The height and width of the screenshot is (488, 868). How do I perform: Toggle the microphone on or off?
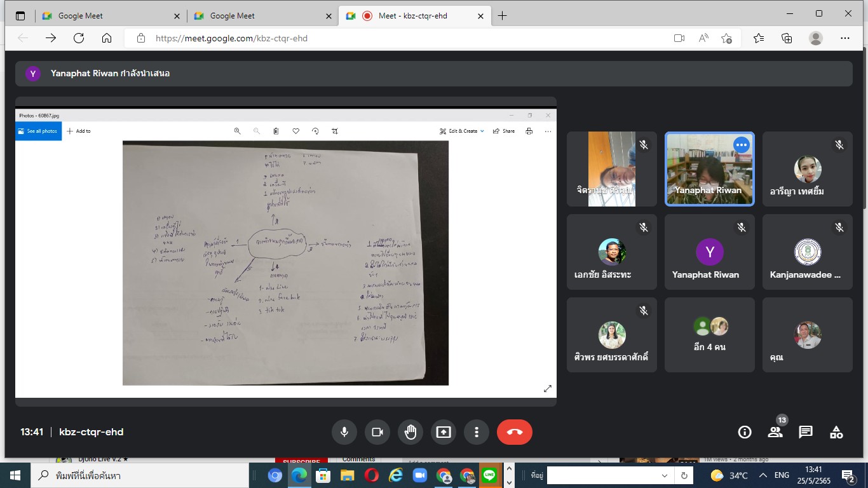coord(344,432)
